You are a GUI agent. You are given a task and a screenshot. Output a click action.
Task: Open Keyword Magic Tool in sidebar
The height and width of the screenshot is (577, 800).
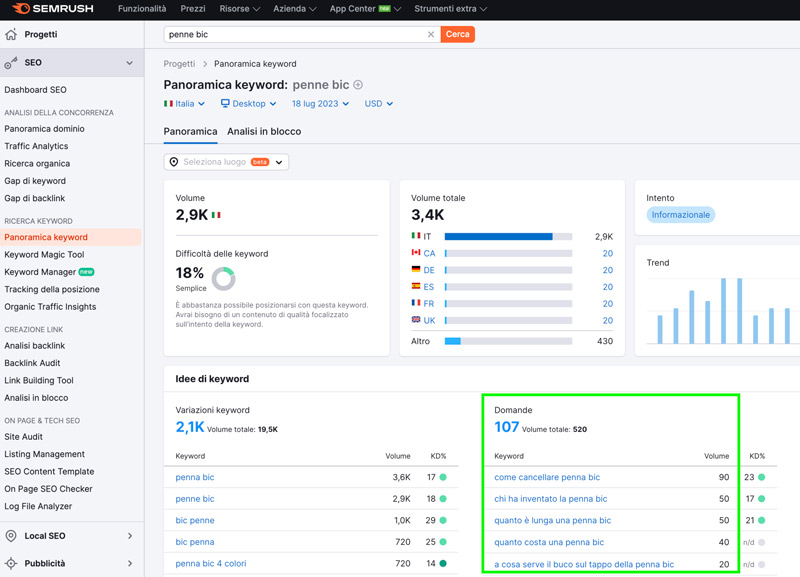pos(44,255)
